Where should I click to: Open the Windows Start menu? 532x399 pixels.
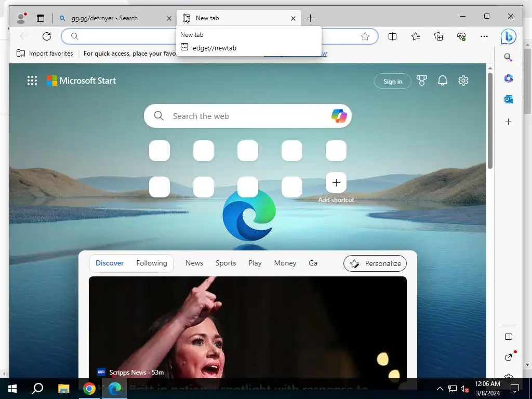tap(12, 389)
